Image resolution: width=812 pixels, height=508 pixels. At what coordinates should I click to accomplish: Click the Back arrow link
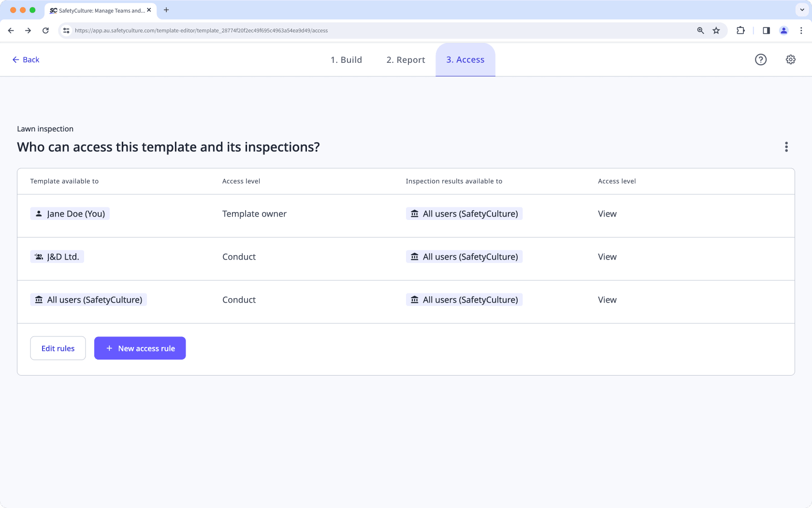[26, 59]
